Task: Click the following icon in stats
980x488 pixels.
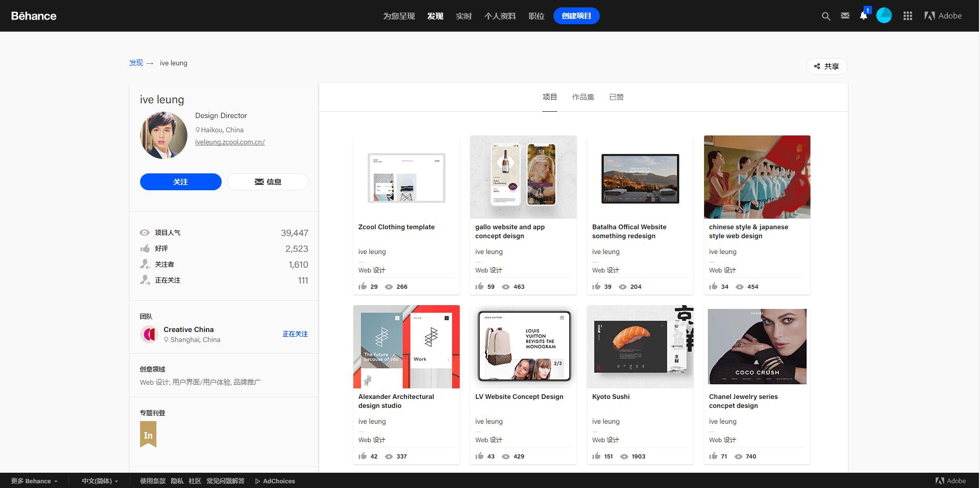Action: tap(145, 280)
